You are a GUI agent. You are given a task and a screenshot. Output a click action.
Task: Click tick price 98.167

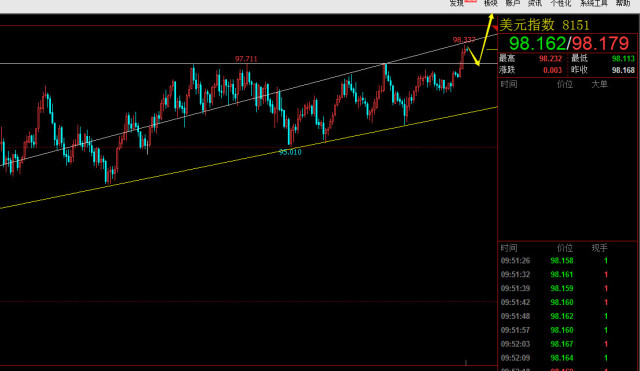[x=562, y=344]
